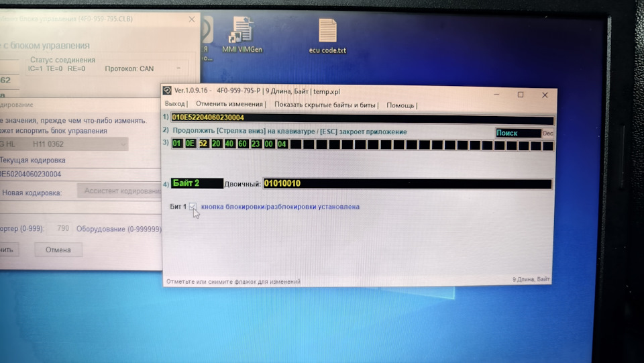Click the Байт 2 label box
Screen dimensions: 644x363
point(197,183)
